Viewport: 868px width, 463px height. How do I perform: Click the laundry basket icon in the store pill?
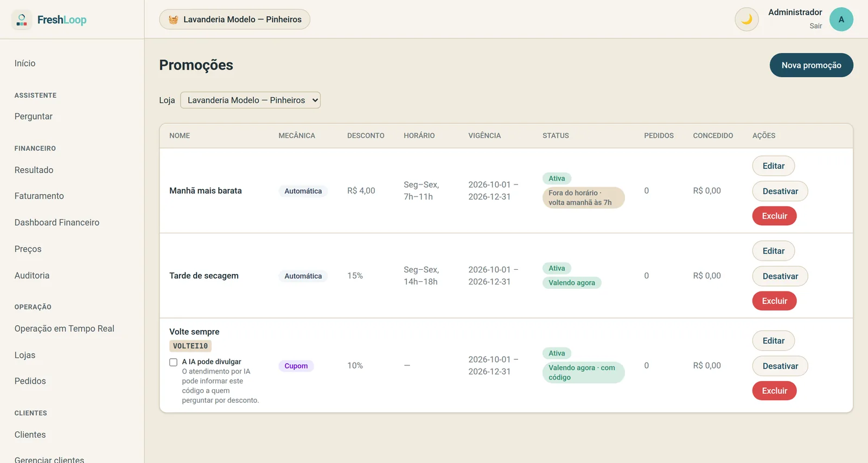(x=173, y=20)
